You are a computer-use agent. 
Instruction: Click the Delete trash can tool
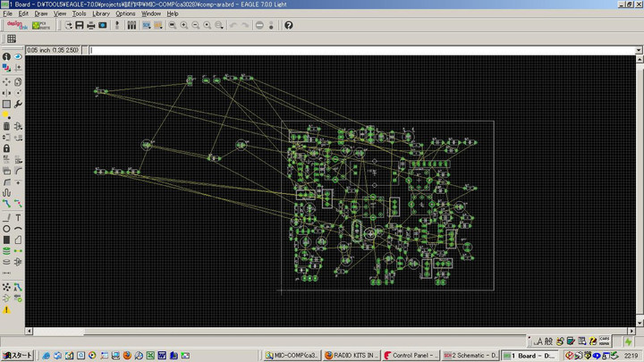click(6, 126)
